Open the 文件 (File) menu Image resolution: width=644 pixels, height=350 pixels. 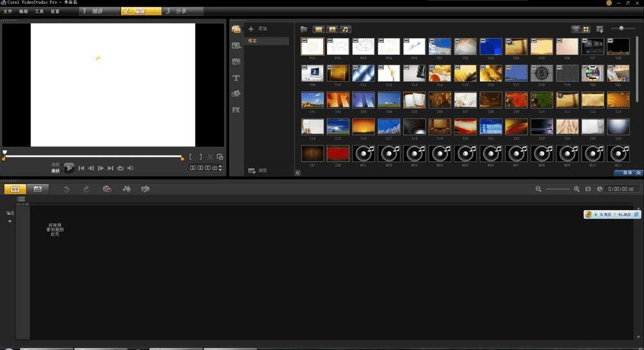click(8, 12)
